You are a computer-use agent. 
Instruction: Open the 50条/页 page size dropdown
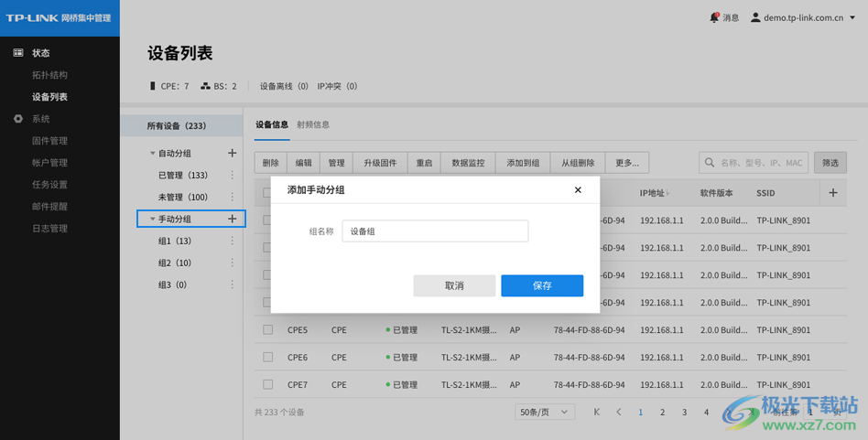[x=545, y=412]
